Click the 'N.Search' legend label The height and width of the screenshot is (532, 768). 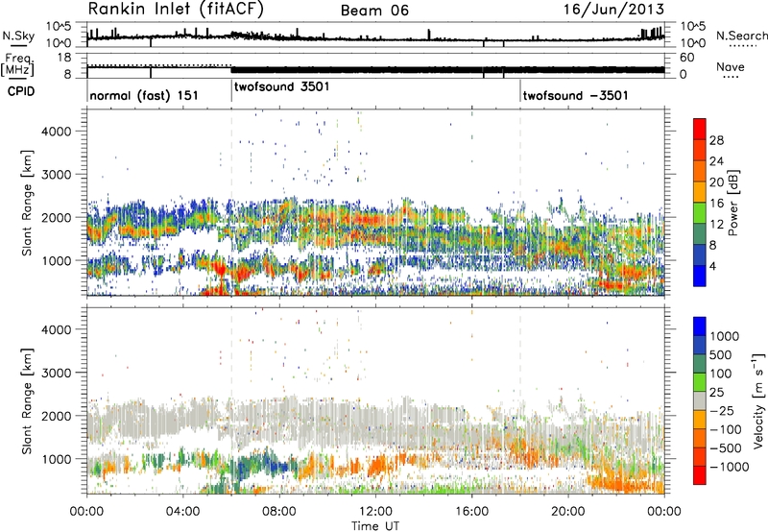742,36
